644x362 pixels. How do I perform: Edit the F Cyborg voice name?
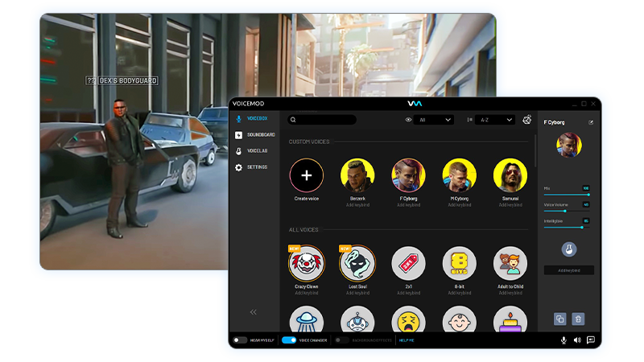pos(591,122)
